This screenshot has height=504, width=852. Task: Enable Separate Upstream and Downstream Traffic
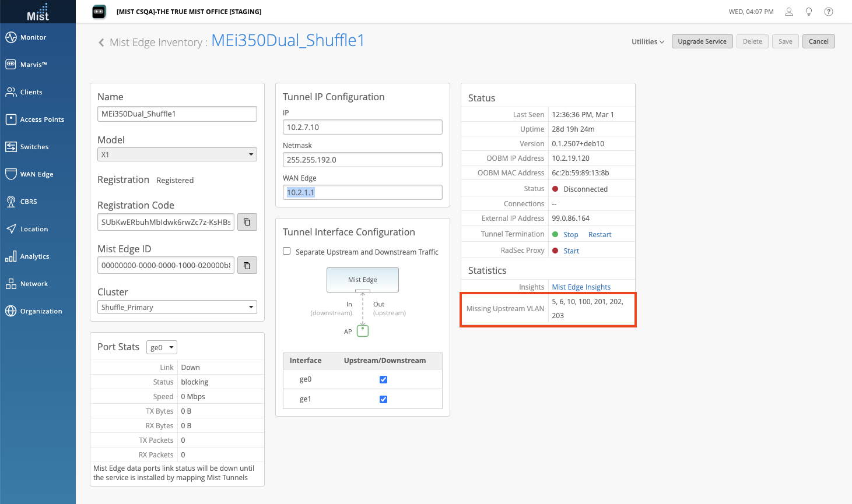pos(287,251)
